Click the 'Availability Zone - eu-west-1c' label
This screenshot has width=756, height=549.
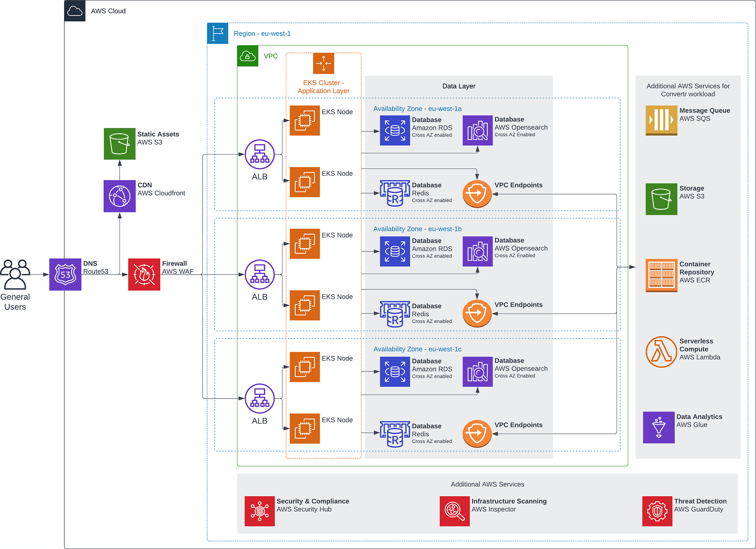417,349
